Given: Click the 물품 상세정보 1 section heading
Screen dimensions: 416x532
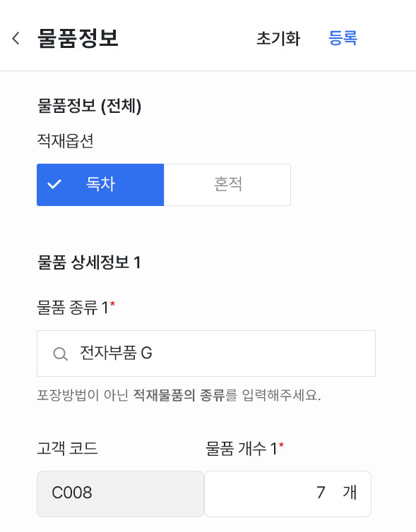Looking at the screenshot, I should [x=88, y=262].
